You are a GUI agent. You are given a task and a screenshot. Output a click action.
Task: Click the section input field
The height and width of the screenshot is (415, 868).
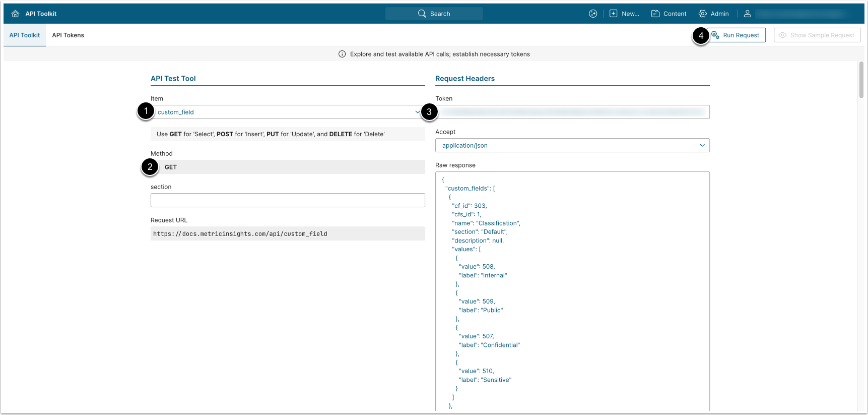point(287,200)
